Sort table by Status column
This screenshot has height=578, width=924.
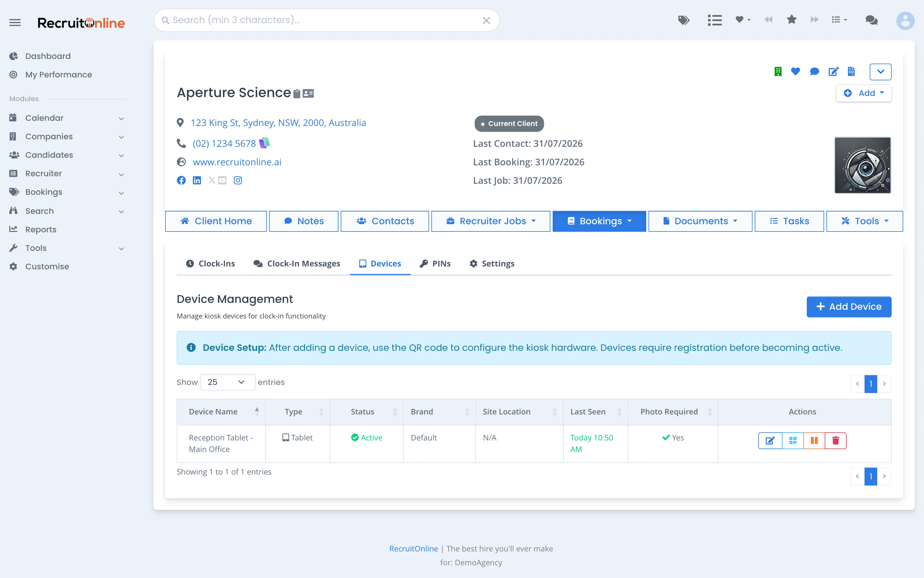click(x=366, y=412)
